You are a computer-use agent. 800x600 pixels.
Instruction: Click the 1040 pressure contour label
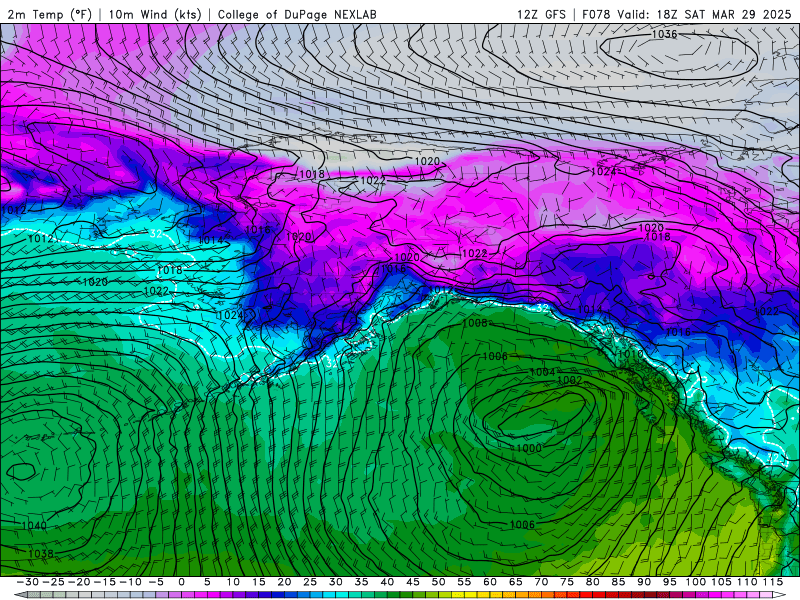(34, 525)
